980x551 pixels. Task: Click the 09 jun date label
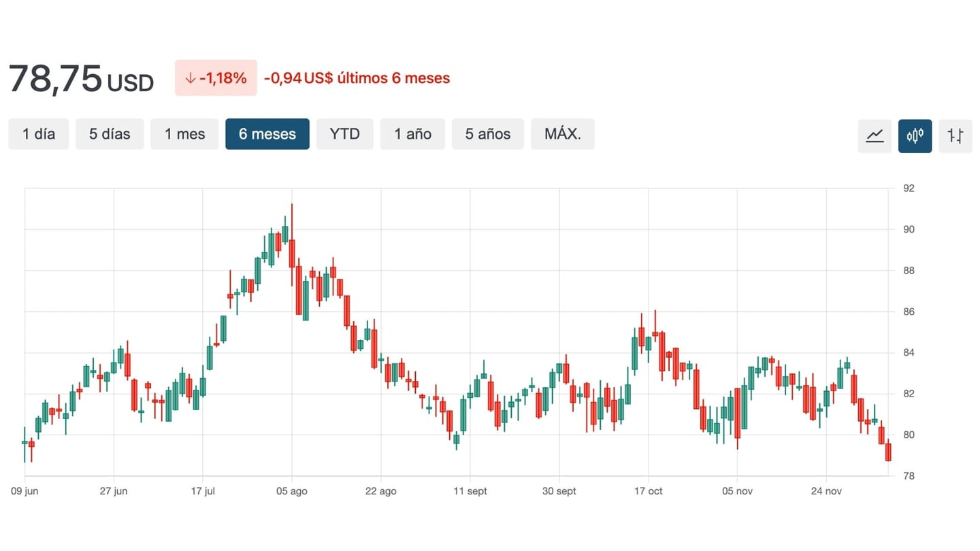pos(25,491)
